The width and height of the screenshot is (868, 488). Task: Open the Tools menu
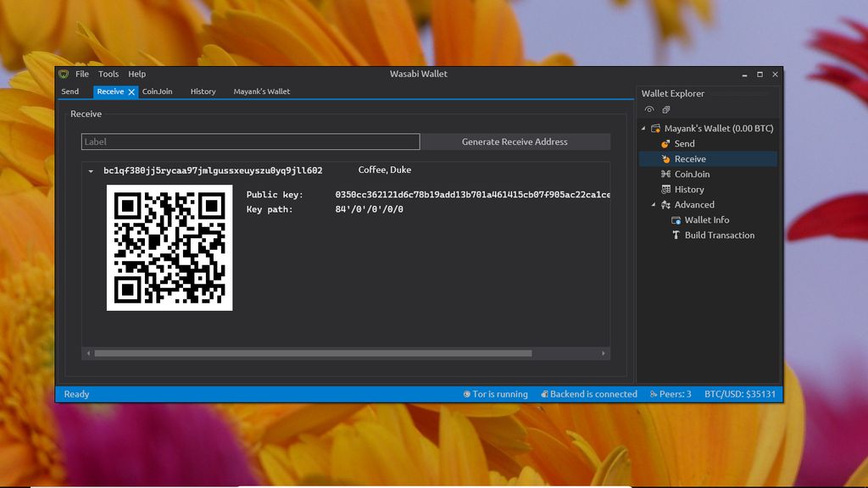pyautogui.click(x=108, y=75)
